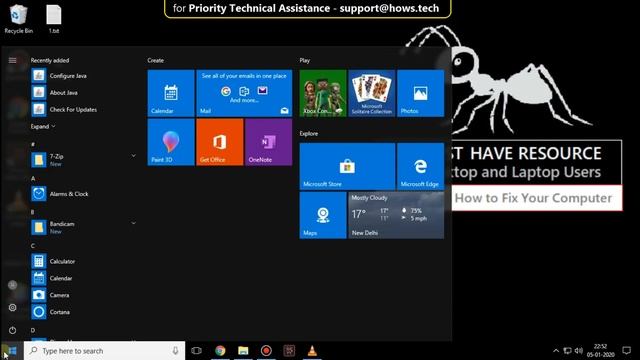Open the Maps tile
The height and width of the screenshot is (360, 640).
tap(323, 216)
